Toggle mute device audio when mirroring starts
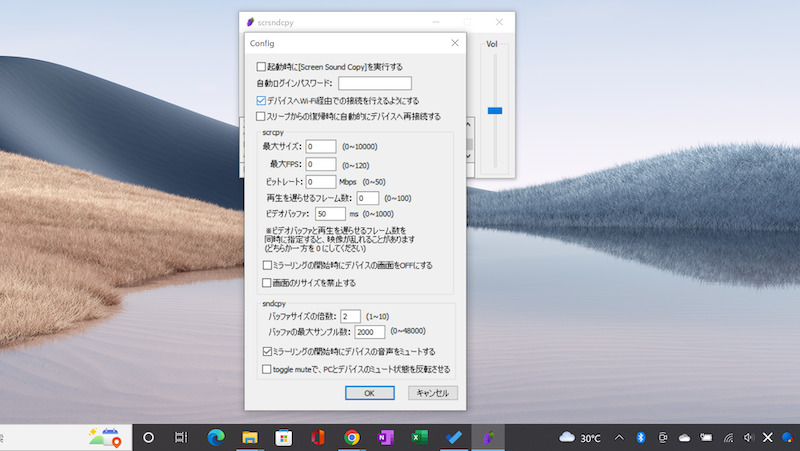This screenshot has width=800, height=451. click(266, 352)
